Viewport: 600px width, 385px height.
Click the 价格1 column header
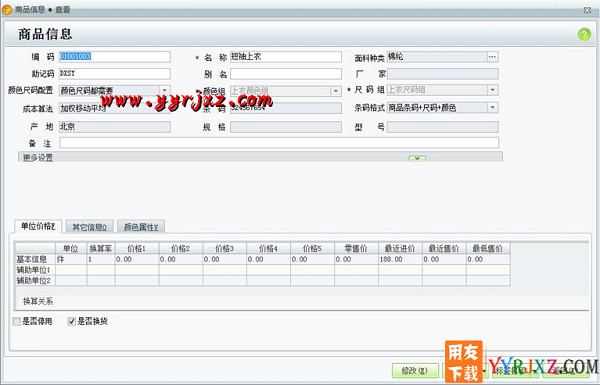pyautogui.click(x=137, y=249)
